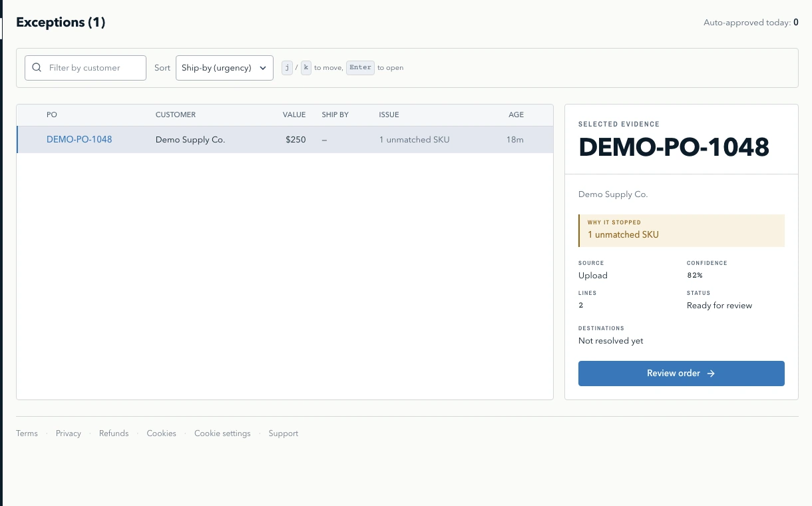The image size is (812, 506).
Task: Sort by the Customer column header
Action: pyautogui.click(x=176, y=115)
